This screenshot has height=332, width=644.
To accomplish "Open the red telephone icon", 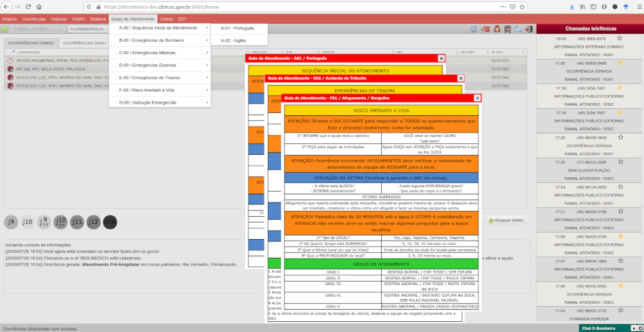I will [x=486, y=29].
